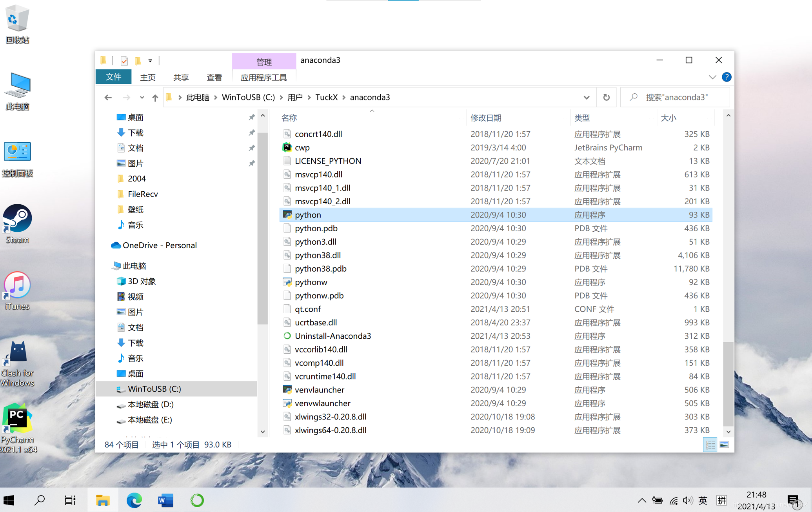
Task: Open the 查看 ribbon tab
Action: pos(214,77)
